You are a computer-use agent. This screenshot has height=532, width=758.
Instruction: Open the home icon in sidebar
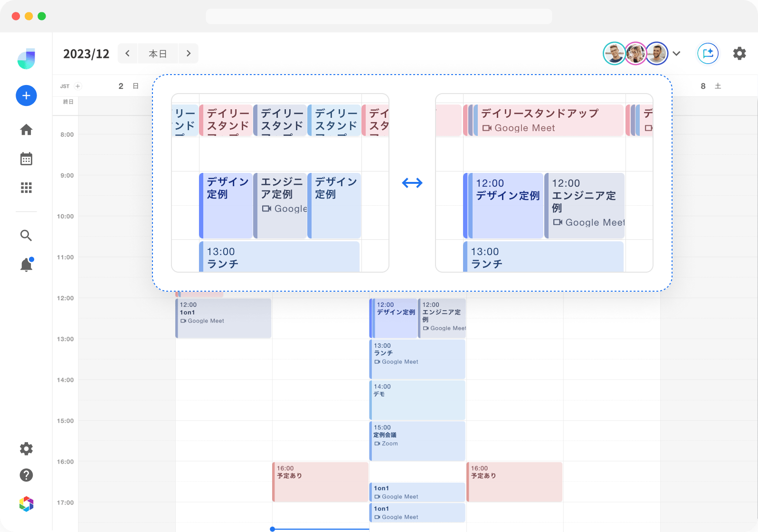[x=26, y=130]
